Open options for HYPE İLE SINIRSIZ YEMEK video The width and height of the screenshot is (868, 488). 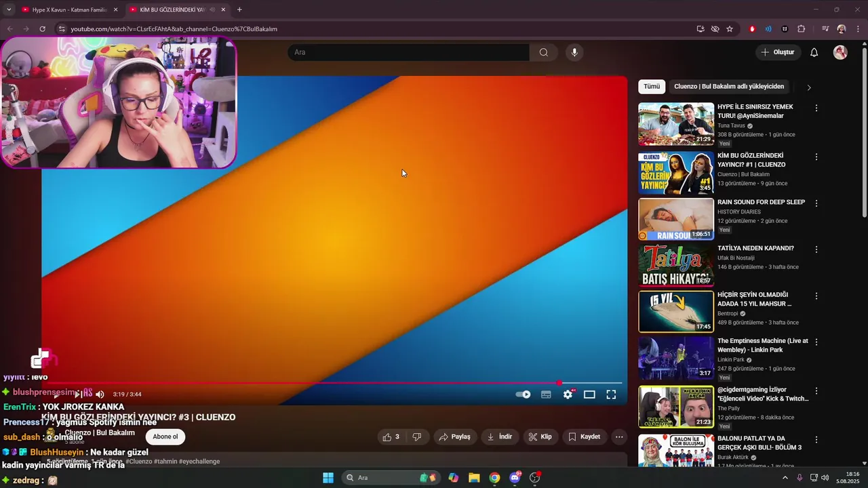pyautogui.click(x=816, y=108)
